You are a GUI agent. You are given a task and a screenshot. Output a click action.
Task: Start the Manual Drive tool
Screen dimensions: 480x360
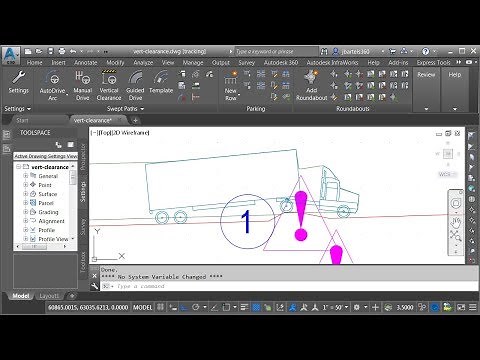pyautogui.click(x=82, y=85)
